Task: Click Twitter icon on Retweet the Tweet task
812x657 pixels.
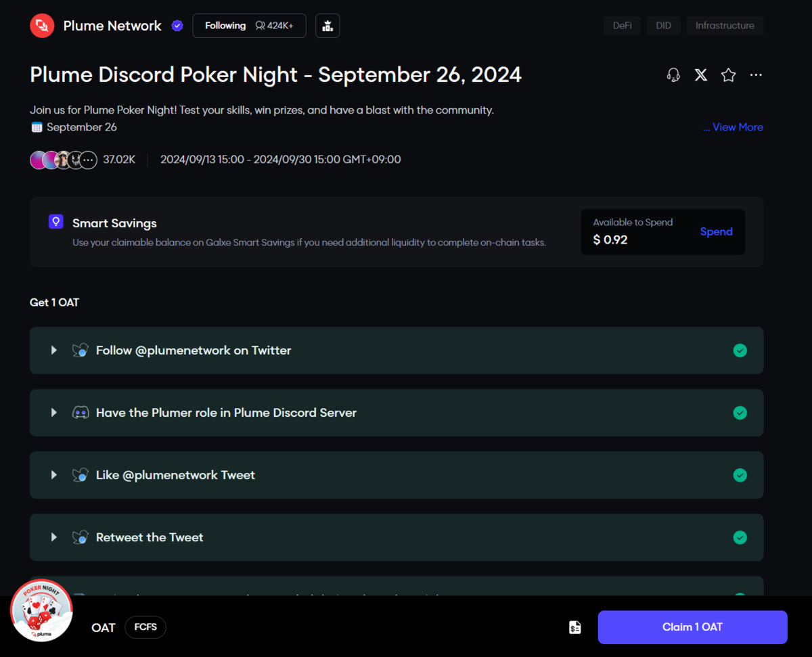Action: point(81,537)
